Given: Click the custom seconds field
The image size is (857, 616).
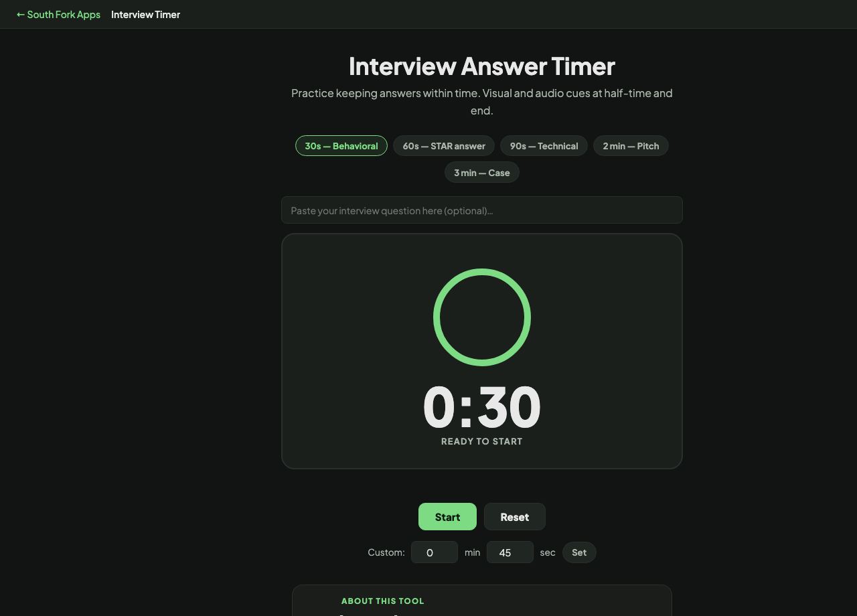Looking at the screenshot, I should [x=510, y=552].
